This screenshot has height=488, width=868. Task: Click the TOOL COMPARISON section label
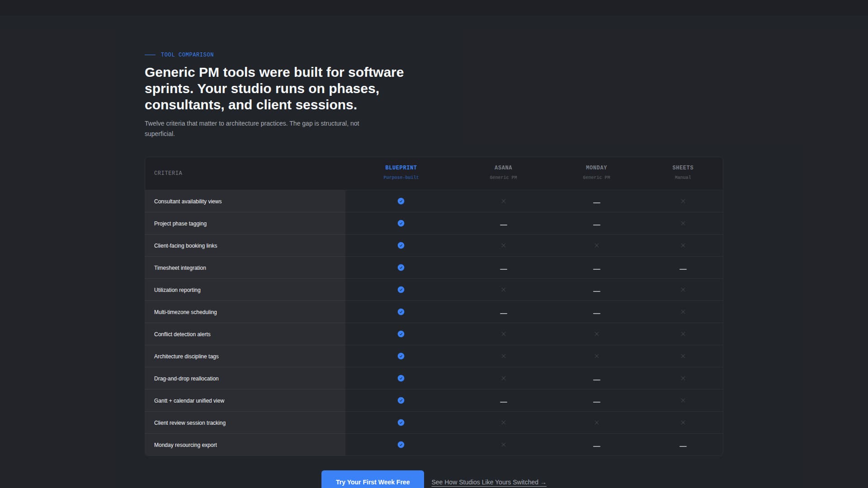(187, 55)
